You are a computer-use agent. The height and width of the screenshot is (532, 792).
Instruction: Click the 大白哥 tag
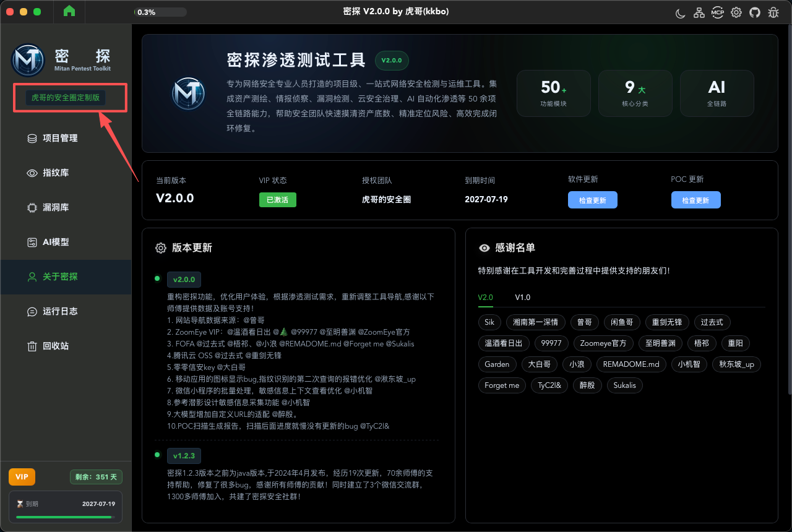click(x=540, y=364)
